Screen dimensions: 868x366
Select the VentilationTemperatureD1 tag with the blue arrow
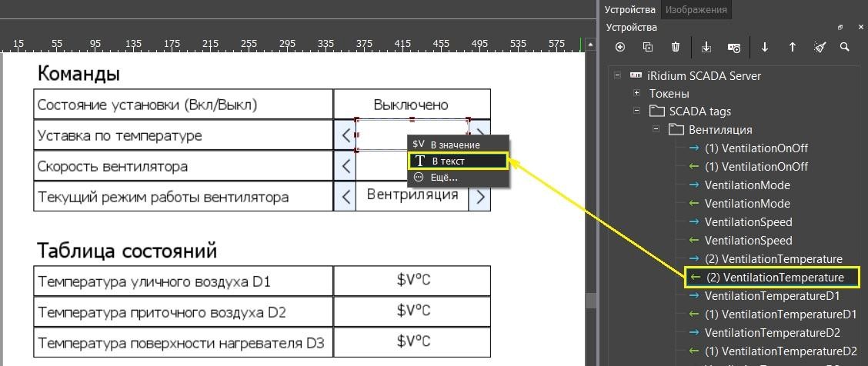tap(771, 296)
